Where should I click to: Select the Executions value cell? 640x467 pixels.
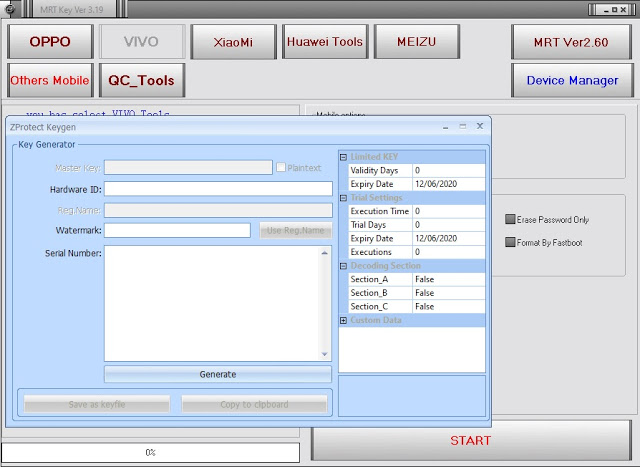tap(449, 252)
